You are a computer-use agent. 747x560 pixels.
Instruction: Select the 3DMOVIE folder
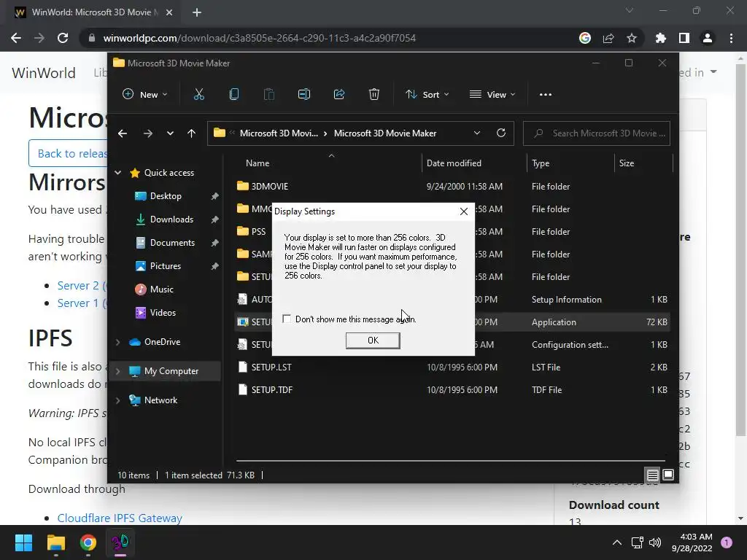coord(270,186)
